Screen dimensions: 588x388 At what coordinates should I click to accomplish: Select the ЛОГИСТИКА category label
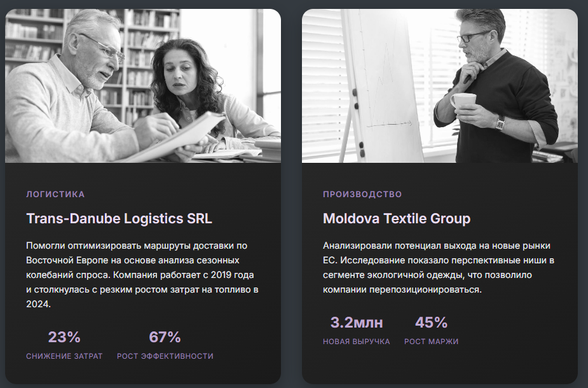[x=55, y=195]
